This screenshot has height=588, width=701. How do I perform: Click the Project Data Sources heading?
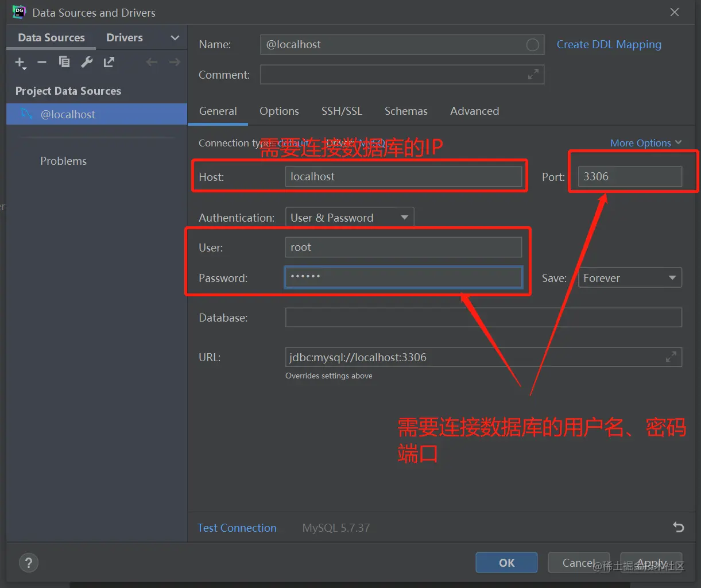[x=68, y=91]
